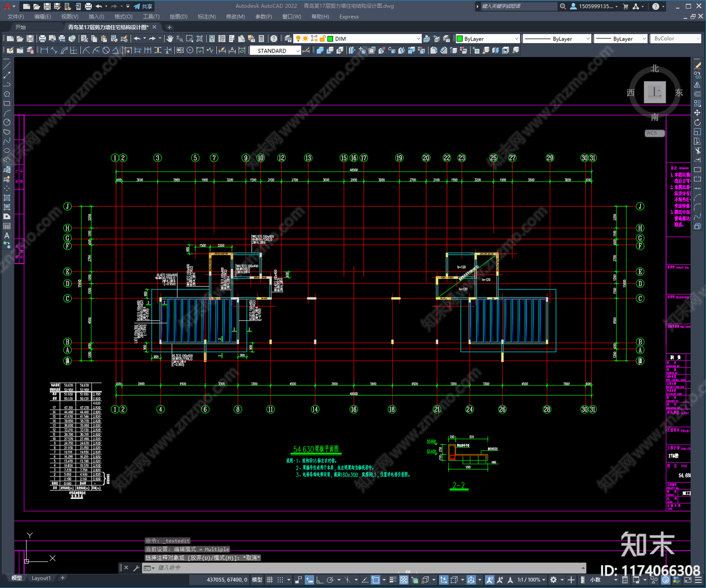Viewport: 706px width, 588px height.
Task: Select the Pan (hand) tool
Action: [170, 39]
